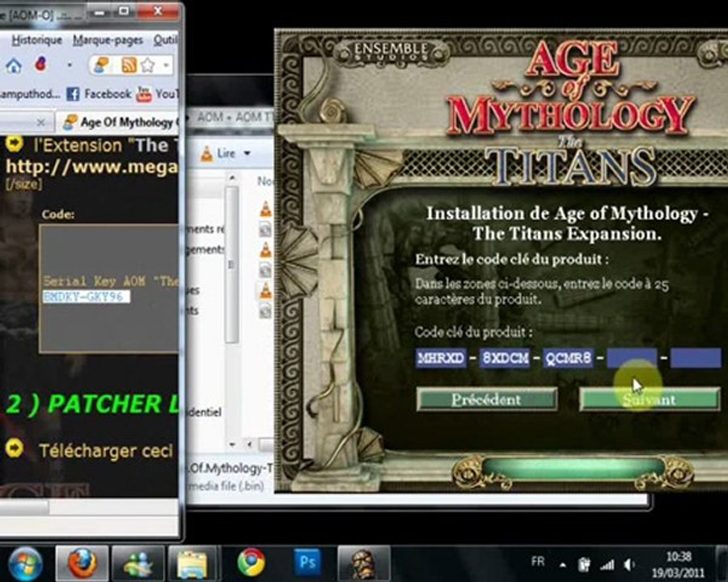This screenshot has height=582, width=728.
Task: Click the FR language indicator in the tray
Action: click(538, 562)
